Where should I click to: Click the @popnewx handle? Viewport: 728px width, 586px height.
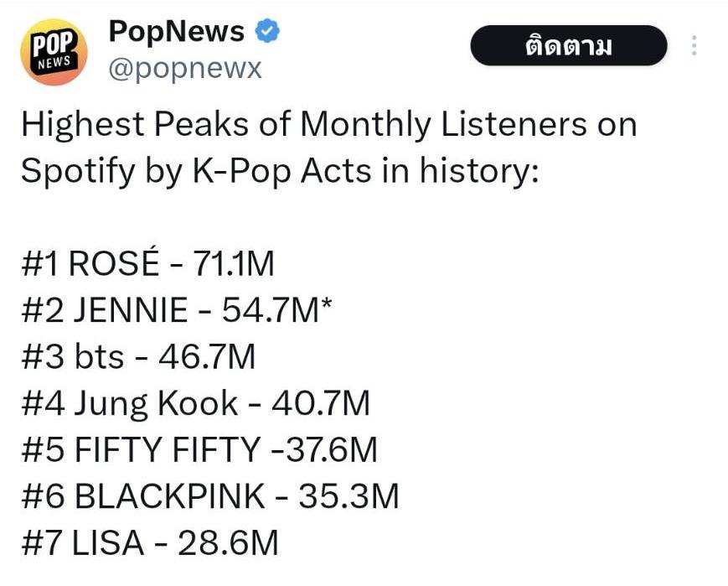184,69
